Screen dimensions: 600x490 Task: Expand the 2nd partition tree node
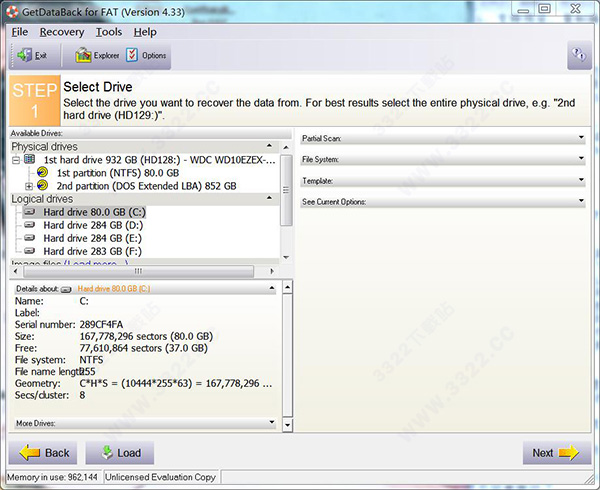[29, 186]
